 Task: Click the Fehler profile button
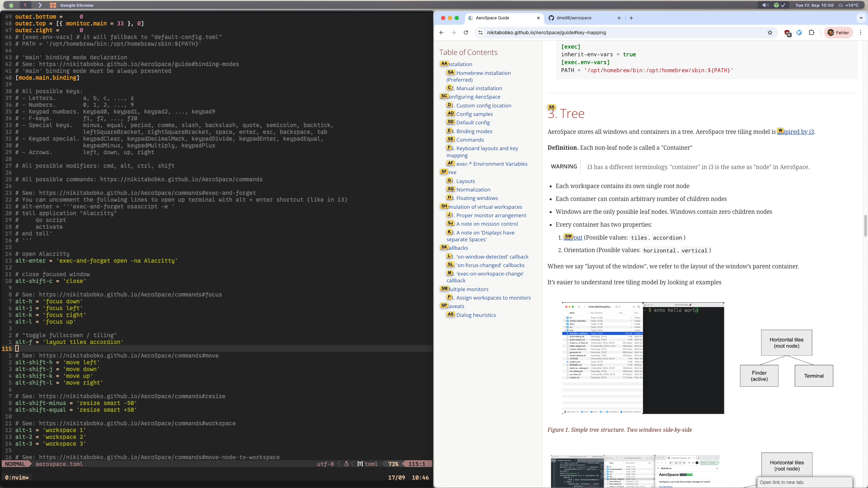[838, 33]
